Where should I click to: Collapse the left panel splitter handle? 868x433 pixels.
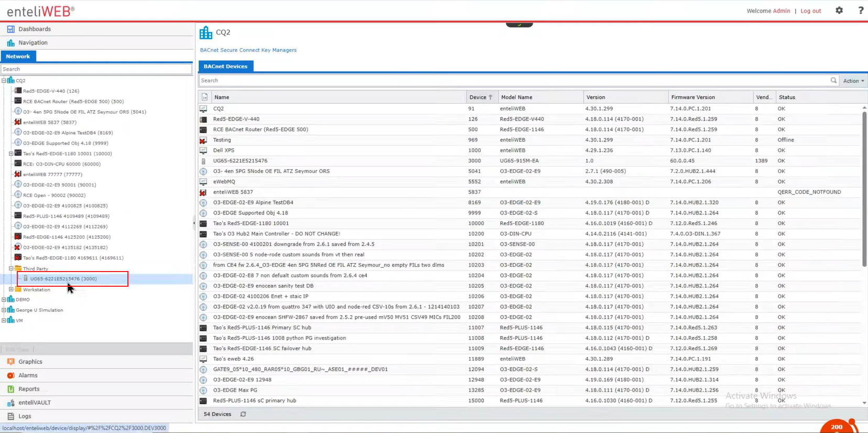194,223
